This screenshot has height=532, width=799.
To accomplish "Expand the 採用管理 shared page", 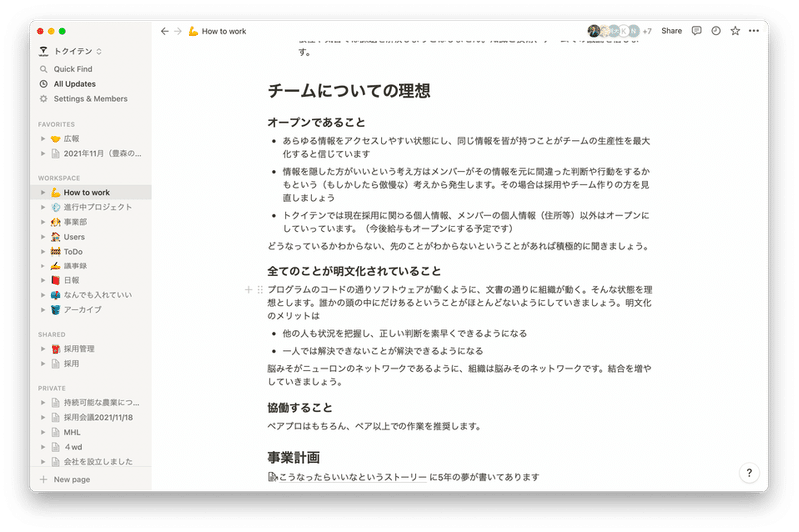I will pos(43,349).
